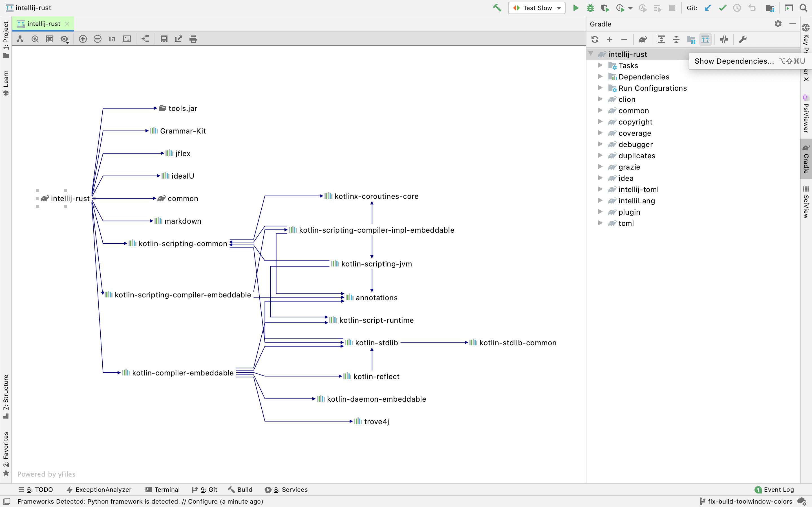This screenshot has width=812, height=507.
Task: Expand the Tasks node in the Gradle panel
Action: (x=600, y=65)
